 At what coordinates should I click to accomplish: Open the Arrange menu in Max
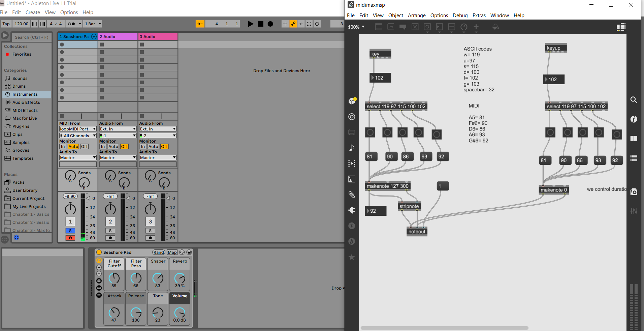click(417, 16)
